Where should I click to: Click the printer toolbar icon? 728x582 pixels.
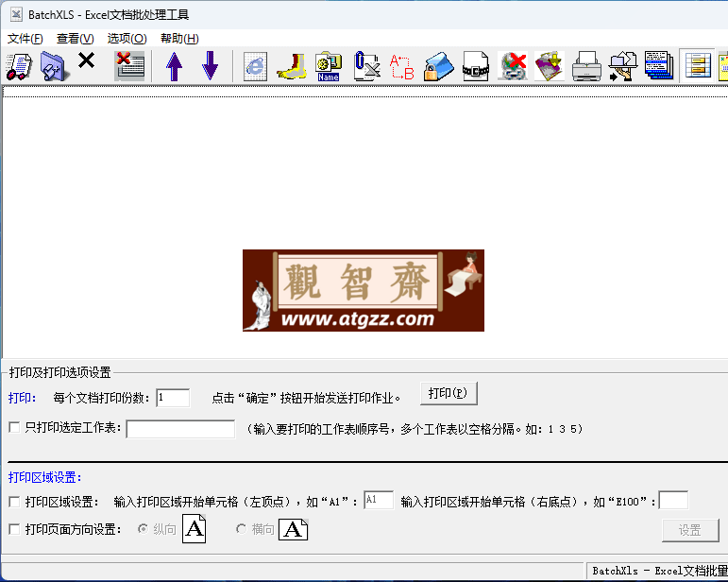[586, 66]
